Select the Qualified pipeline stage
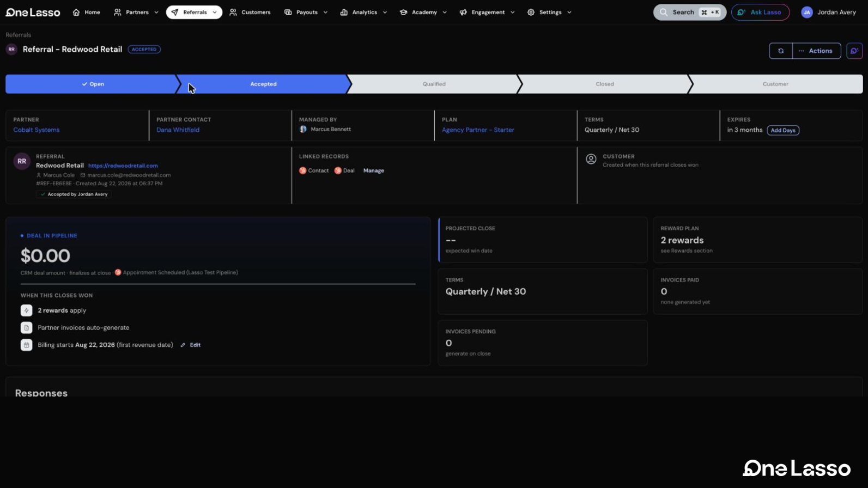Viewport: 868px width, 488px height. (x=434, y=84)
